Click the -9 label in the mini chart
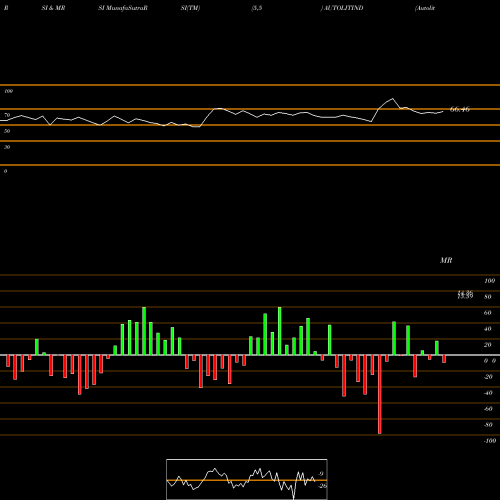Viewport: 500px width, 500px height. click(321, 474)
